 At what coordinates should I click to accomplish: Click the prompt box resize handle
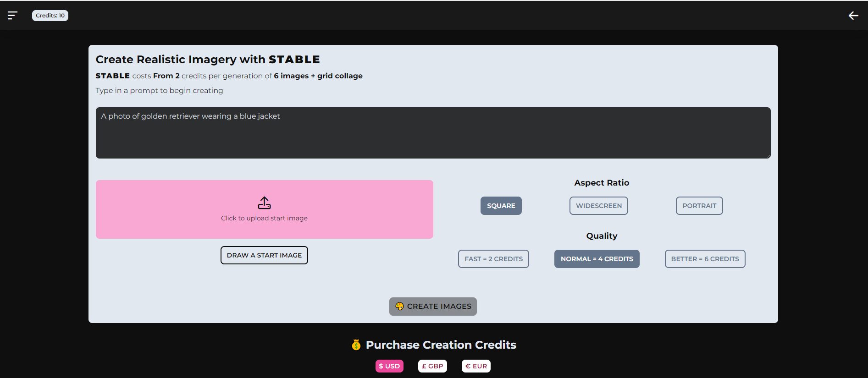pos(768,156)
